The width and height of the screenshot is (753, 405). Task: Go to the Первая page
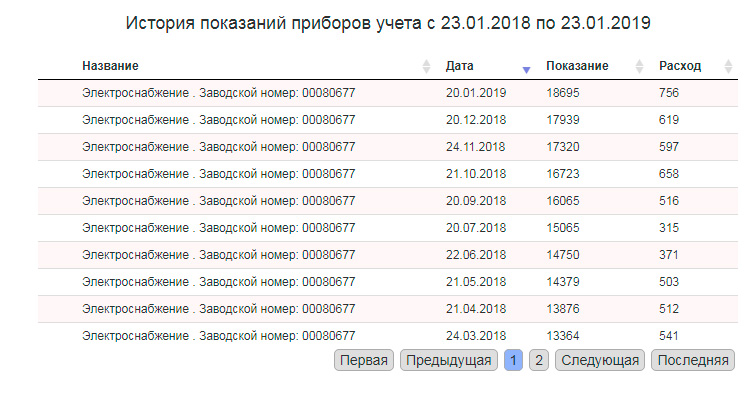click(x=363, y=360)
